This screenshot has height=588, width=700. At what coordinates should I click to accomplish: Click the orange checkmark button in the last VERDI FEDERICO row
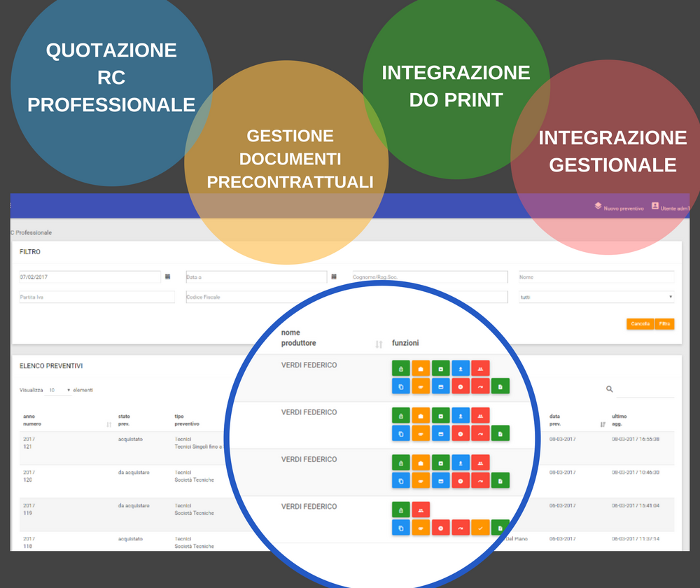(480, 528)
